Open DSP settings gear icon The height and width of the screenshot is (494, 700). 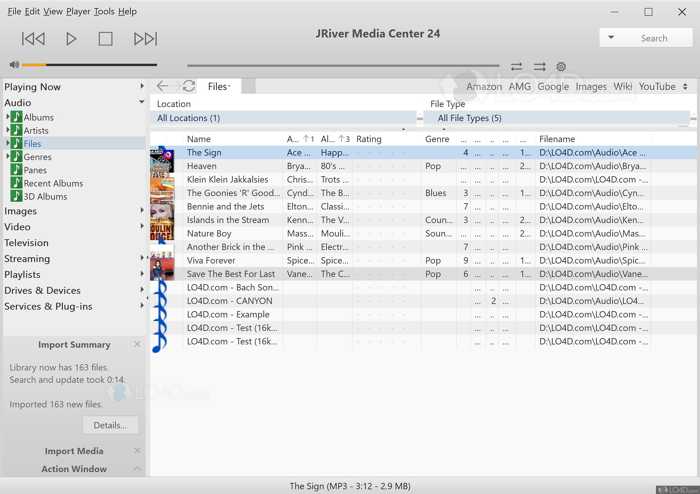pos(561,67)
